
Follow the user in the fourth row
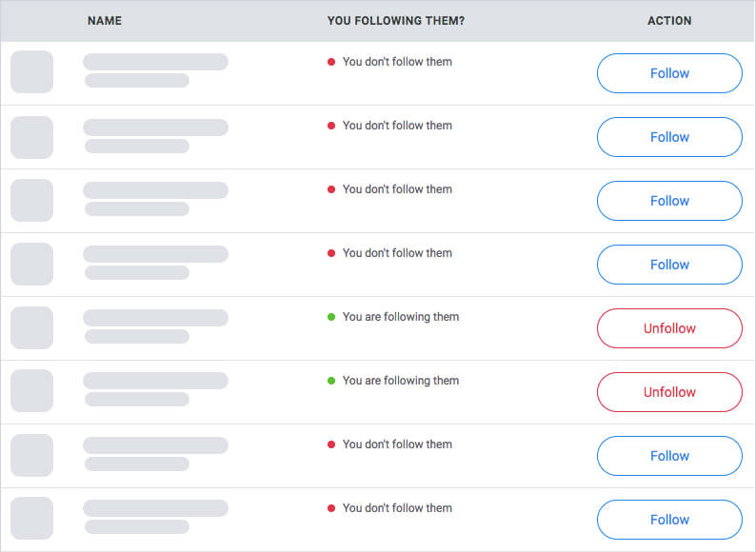click(669, 265)
